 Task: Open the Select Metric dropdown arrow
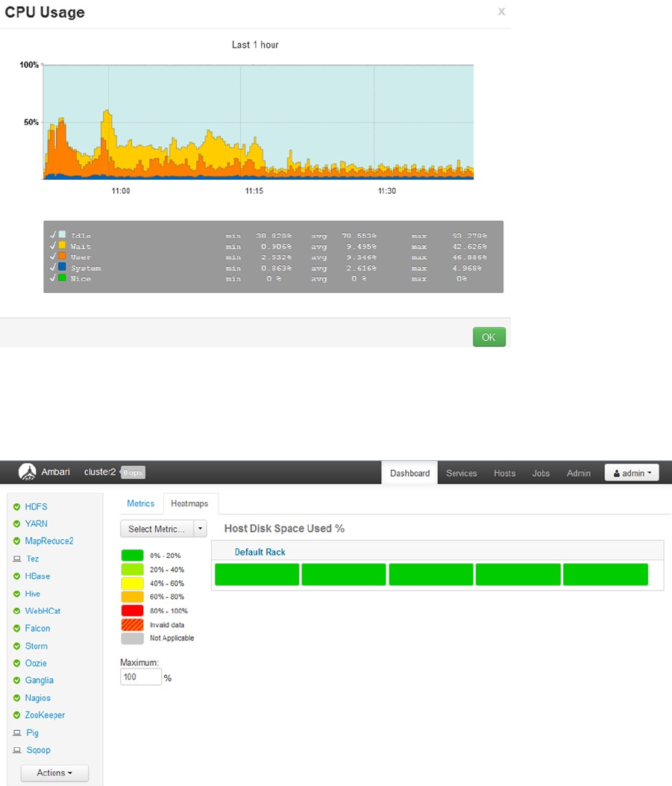pos(200,528)
